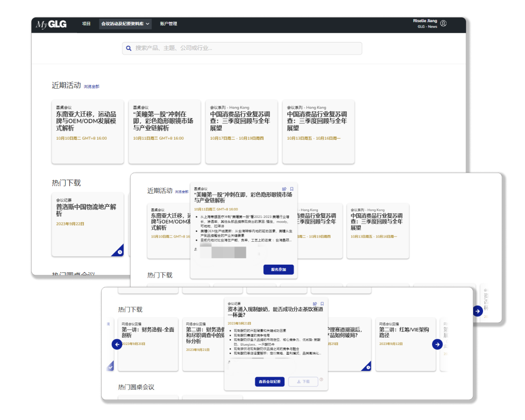Share the 美瞳第一股 roundtable popup card

tap(284, 189)
